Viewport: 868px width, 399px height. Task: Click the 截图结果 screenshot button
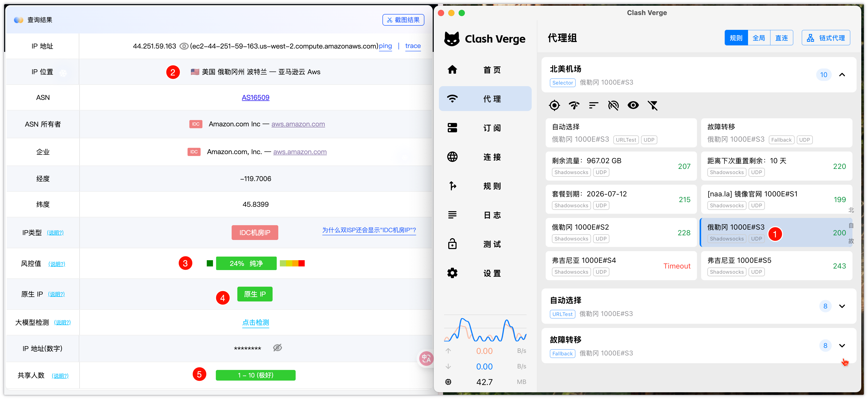point(403,20)
